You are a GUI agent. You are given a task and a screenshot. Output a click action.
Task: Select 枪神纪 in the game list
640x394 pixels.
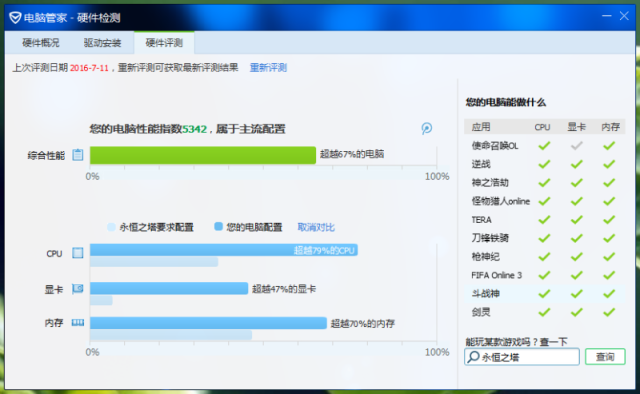tap(485, 257)
